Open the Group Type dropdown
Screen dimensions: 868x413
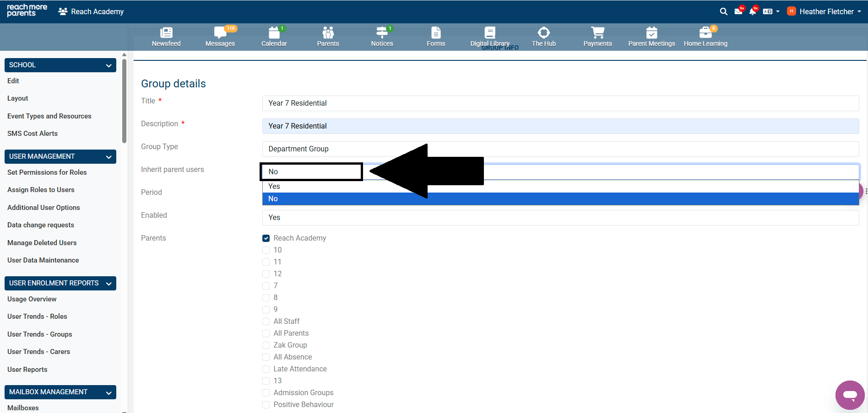pos(560,149)
